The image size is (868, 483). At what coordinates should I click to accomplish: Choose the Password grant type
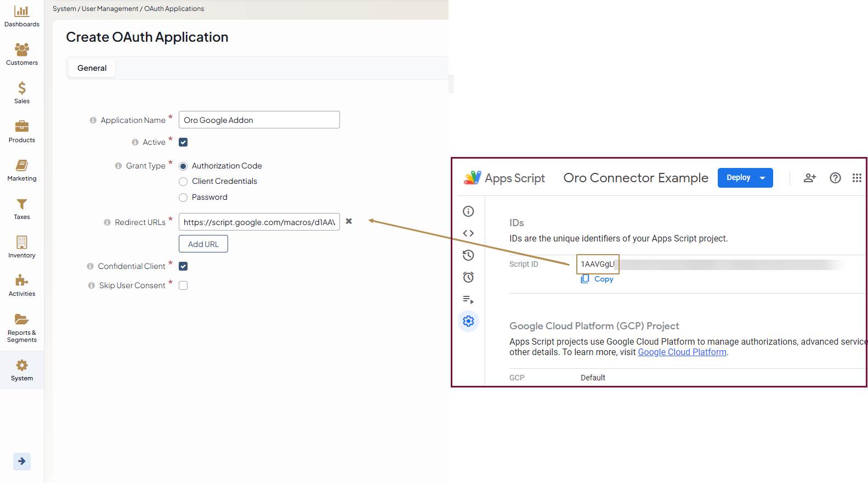pos(183,198)
